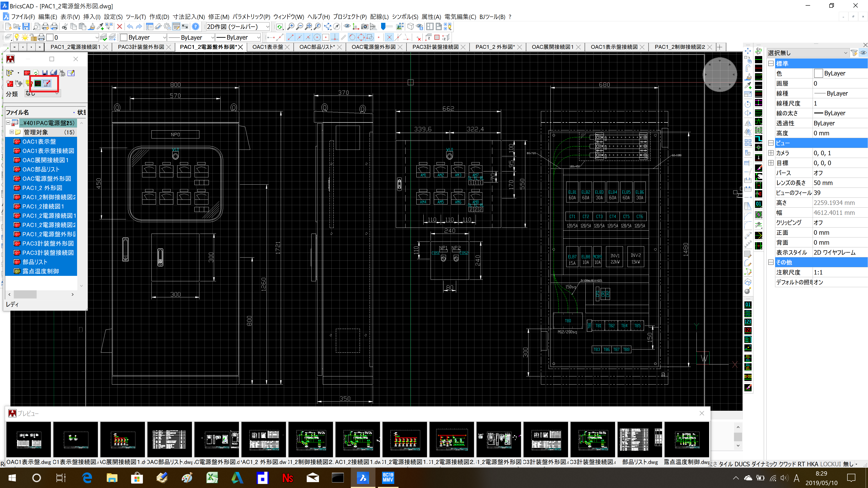The image size is (868, 488).
Task: Click red drawing icon in panel toolbar
Action: tap(27, 73)
